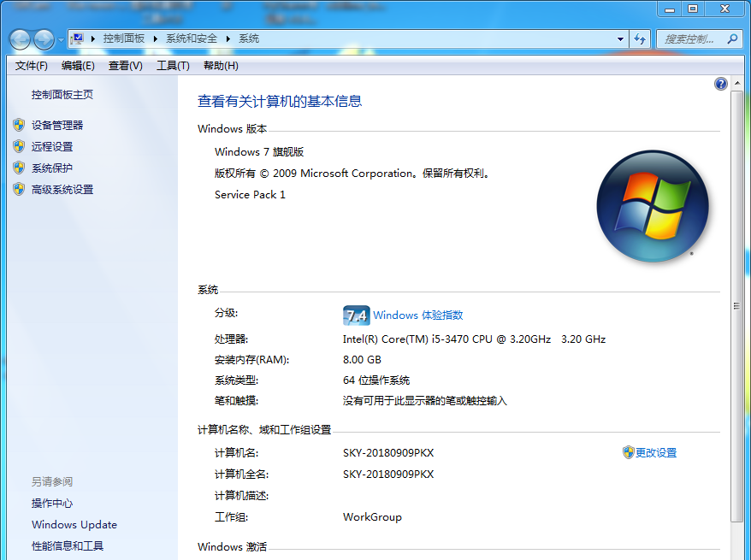
Task: Open the 文件 menu
Action: point(31,65)
